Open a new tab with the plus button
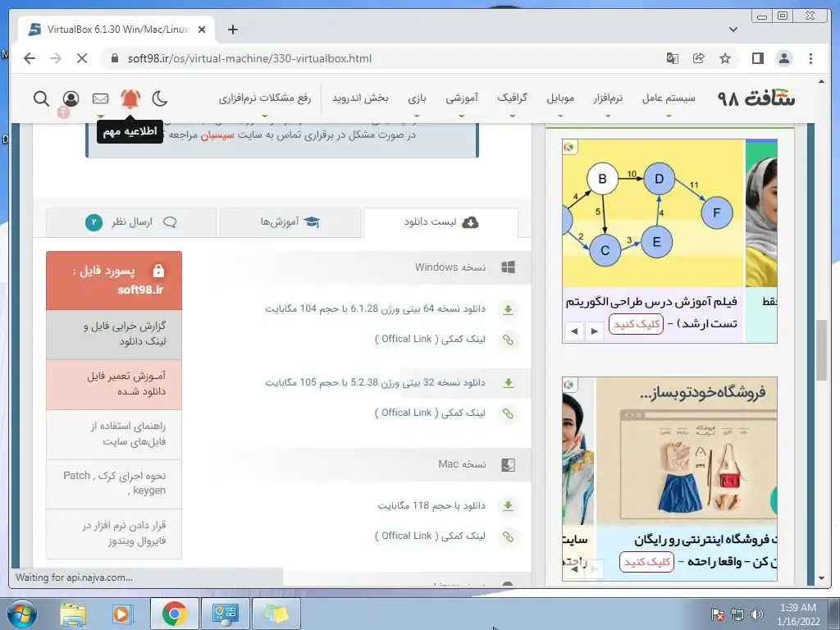The height and width of the screenshot is (630, 840). pos(232,30)
